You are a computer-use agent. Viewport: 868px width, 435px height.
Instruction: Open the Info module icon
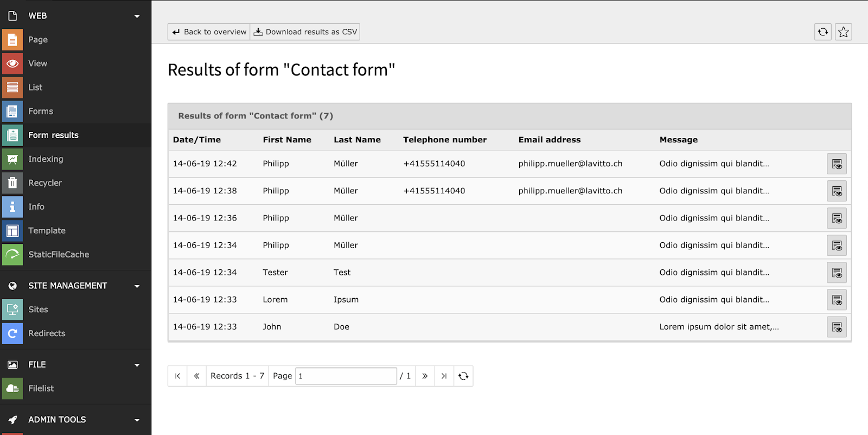[x=12, y=207]
